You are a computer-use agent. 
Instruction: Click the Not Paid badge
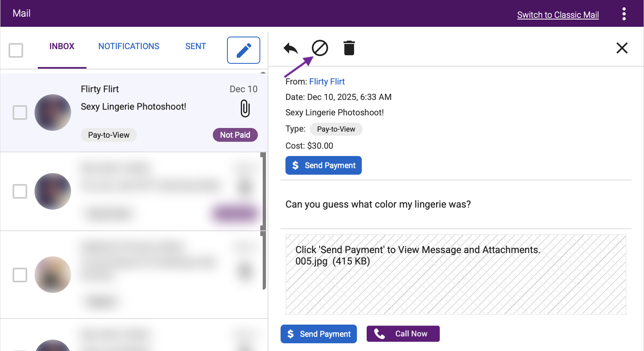coord(235,135)
